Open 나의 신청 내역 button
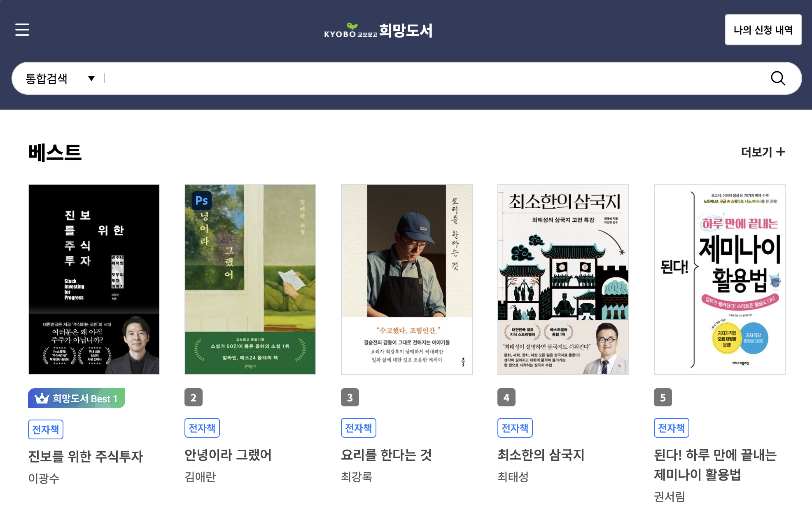 (763, 30)
